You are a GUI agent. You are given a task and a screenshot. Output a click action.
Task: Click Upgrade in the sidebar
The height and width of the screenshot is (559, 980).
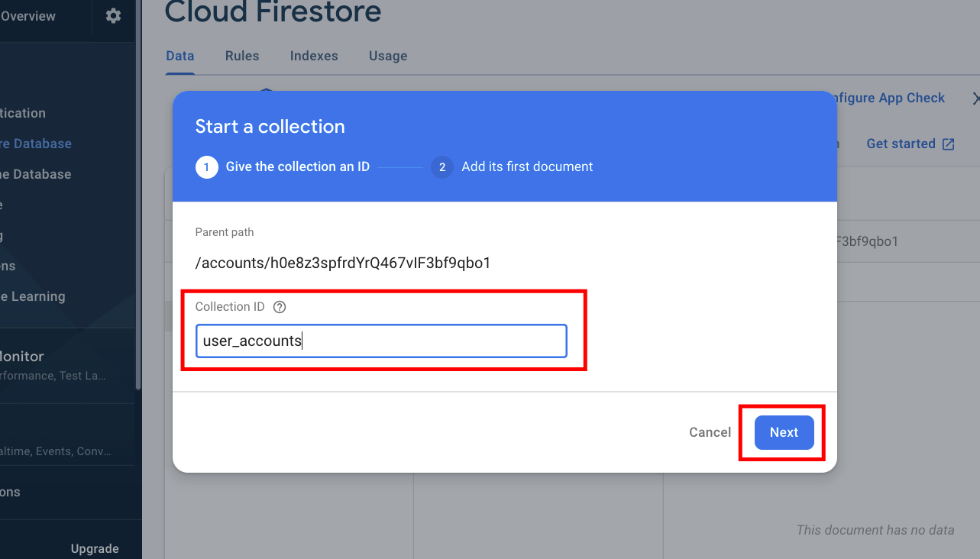(95, 548)
